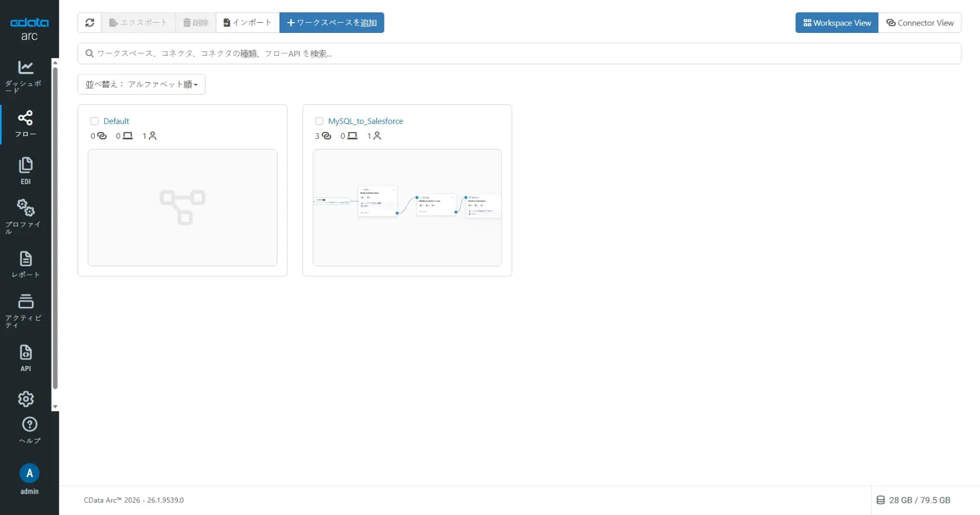Switch to Connector View
The width and height of the screenshot is (980, 515).
click(920, 23)
